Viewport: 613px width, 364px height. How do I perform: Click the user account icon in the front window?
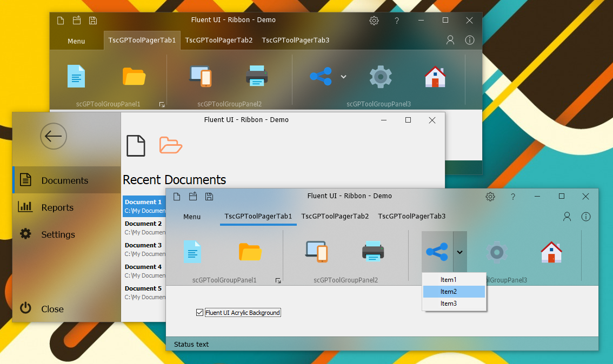point(567,217)
